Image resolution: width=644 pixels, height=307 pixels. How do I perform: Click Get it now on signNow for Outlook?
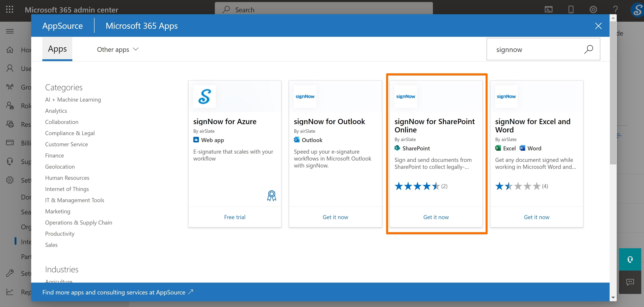click(335, 217)
